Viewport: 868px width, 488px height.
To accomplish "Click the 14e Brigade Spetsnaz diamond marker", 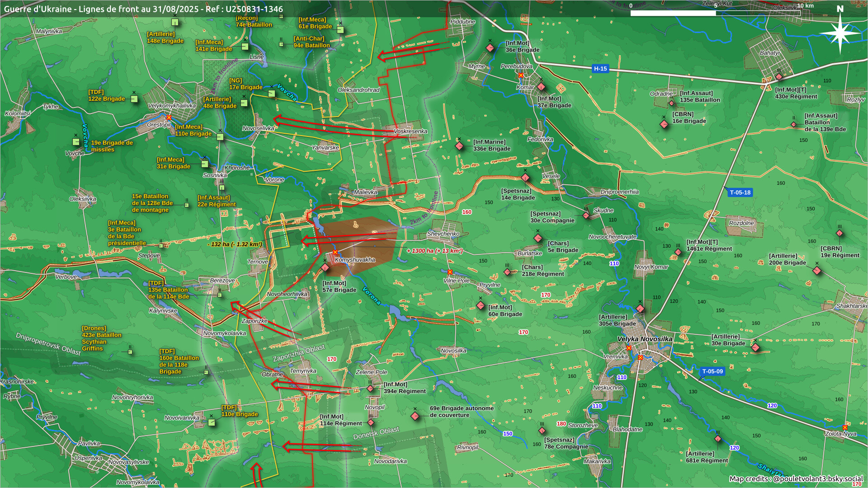I will pos(525,178).
